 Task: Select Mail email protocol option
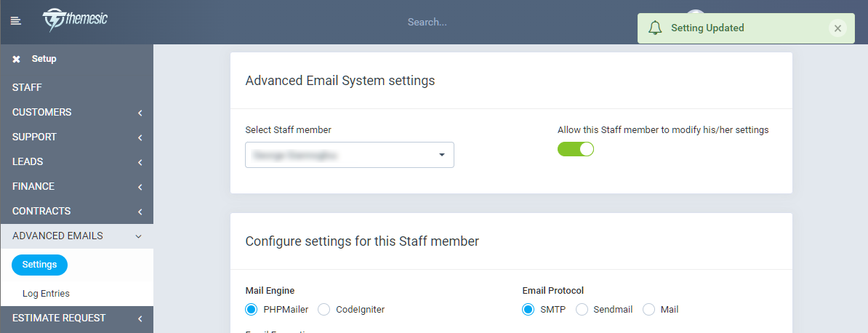click(648, 309)
